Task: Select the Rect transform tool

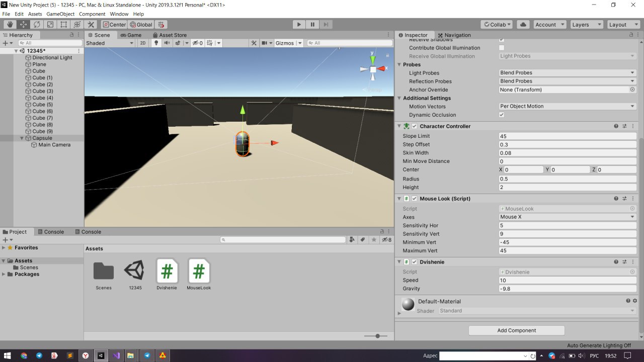Action: (64, 24)
